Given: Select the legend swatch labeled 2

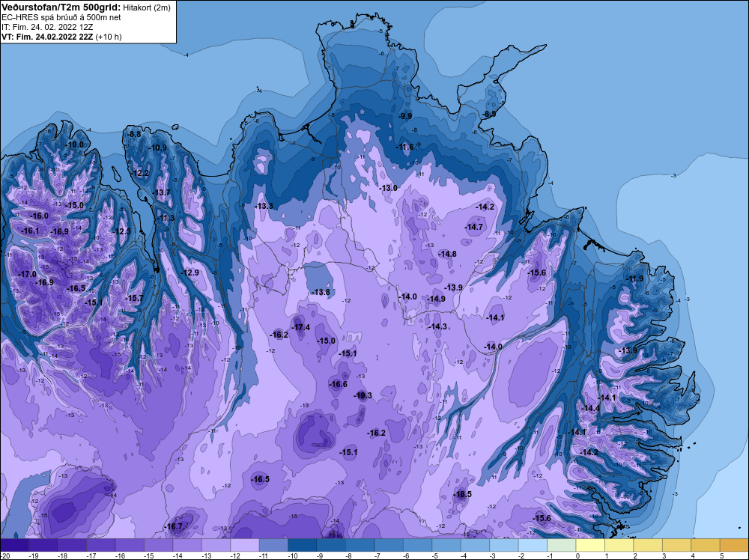Looking at the screenshot, I should click(x=648, y=545).
